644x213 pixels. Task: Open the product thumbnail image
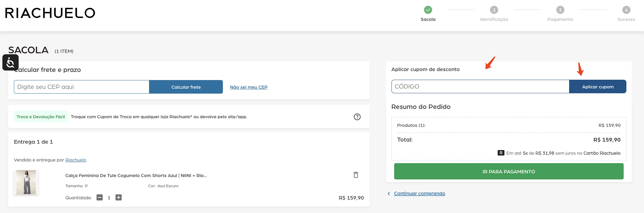pos(26,182)
